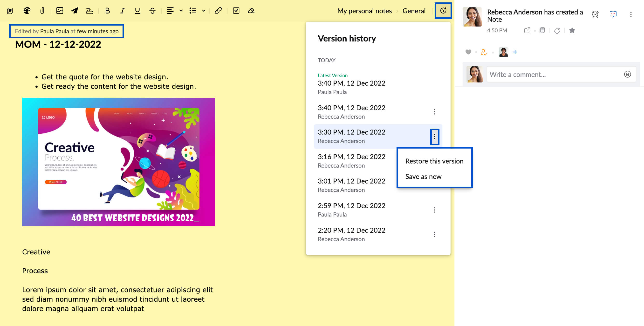The height and width of the screenshot is (326, 644).
Task: Expand the more options menu for 3:30 PM version
Action: point(435,136)
